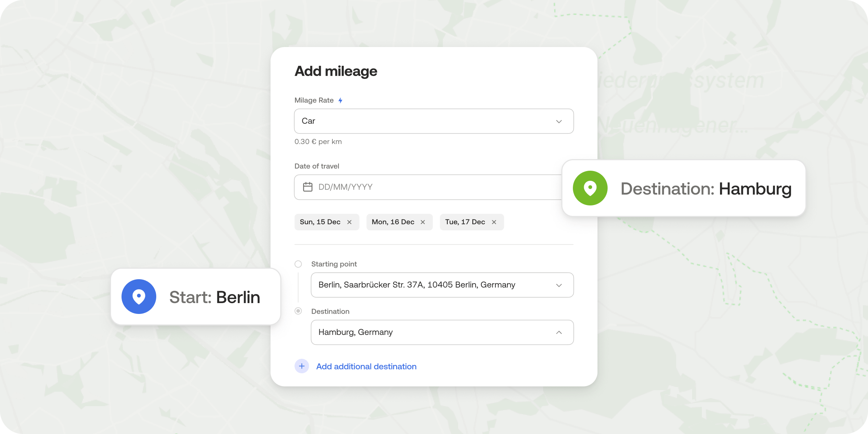The width and height of the screenshot is (868, 434).
Task: Click the plus icon for additional destination
Action: tap(302, 366)
